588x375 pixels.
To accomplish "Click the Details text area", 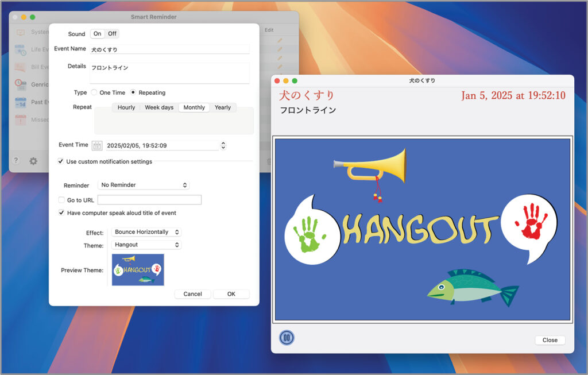I will (x=169, y=73).
